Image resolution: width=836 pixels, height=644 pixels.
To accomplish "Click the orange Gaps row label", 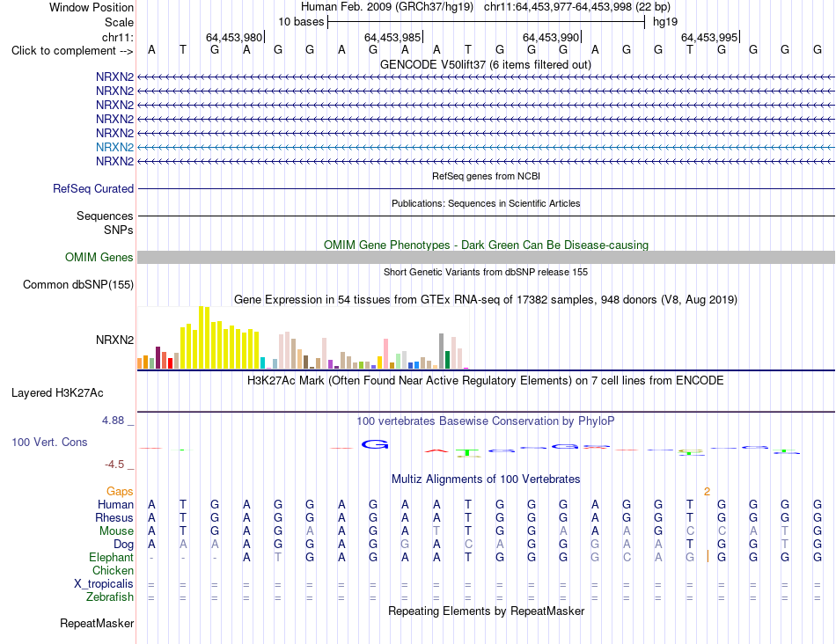I will coord(120,492).
